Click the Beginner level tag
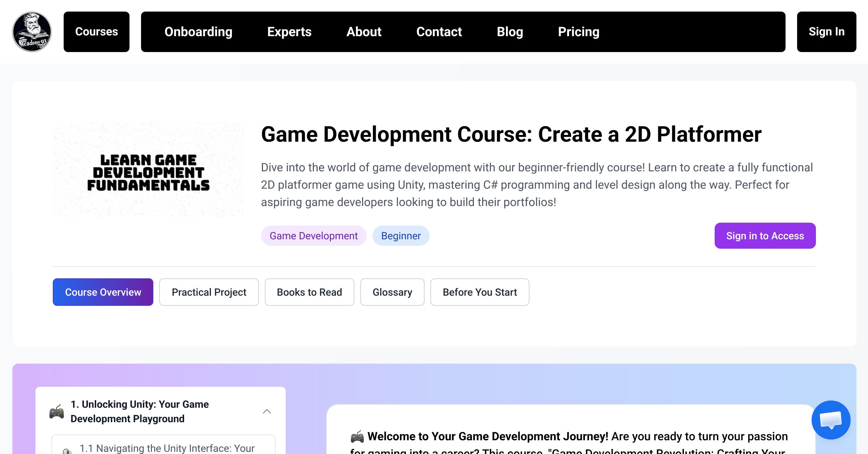Viewport: 868px width, 454px height. (x=401, y=236)
